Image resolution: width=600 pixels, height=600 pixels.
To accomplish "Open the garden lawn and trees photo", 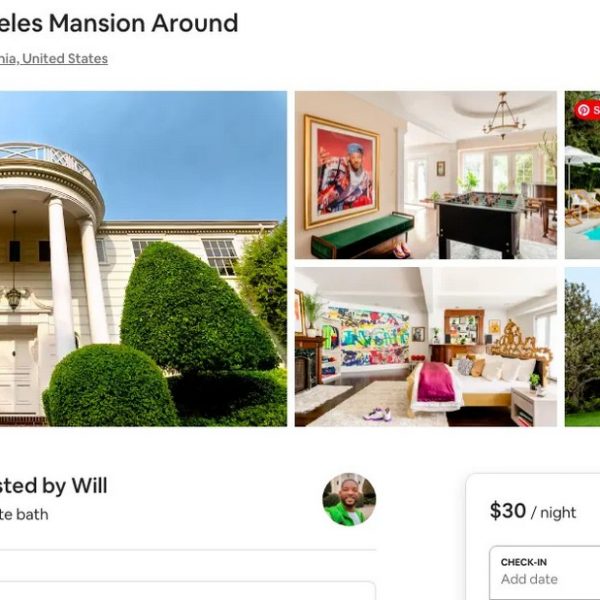I will click(582, 347).
